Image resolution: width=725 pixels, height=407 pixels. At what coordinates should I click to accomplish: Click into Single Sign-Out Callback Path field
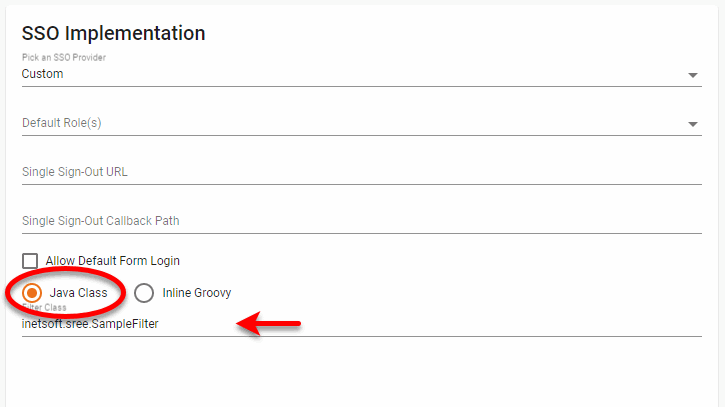click(360, 221)
